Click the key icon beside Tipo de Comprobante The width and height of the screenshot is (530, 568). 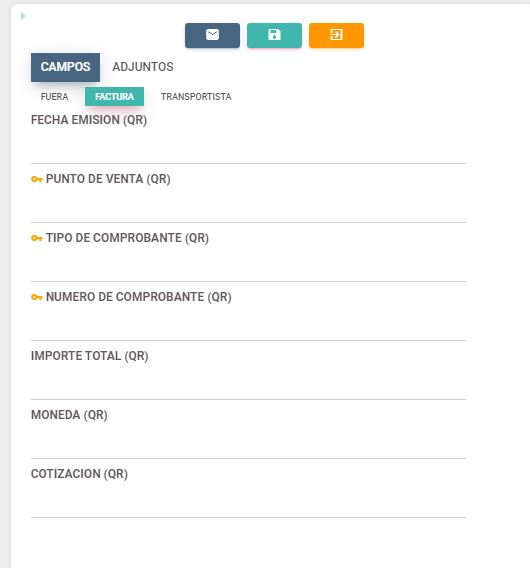37,238
